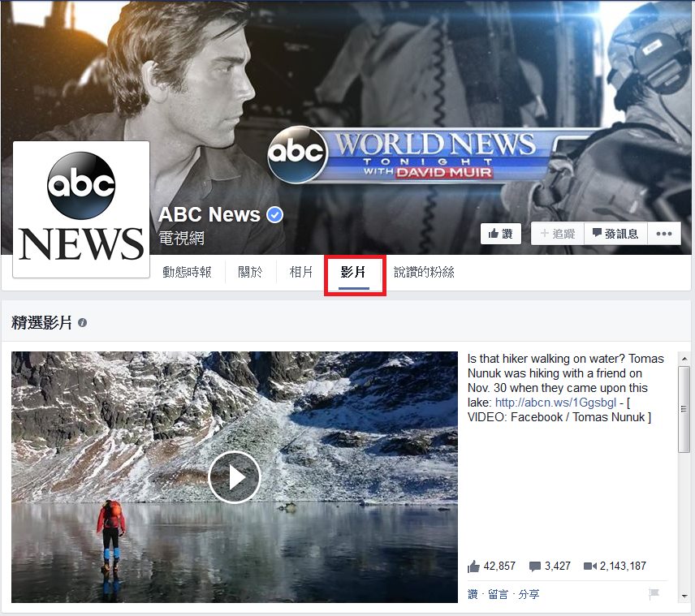The height and width of the screenshot is (616, 695).
Task: Click the scrollbar down arrow in description panel
Action: (684, 596)
